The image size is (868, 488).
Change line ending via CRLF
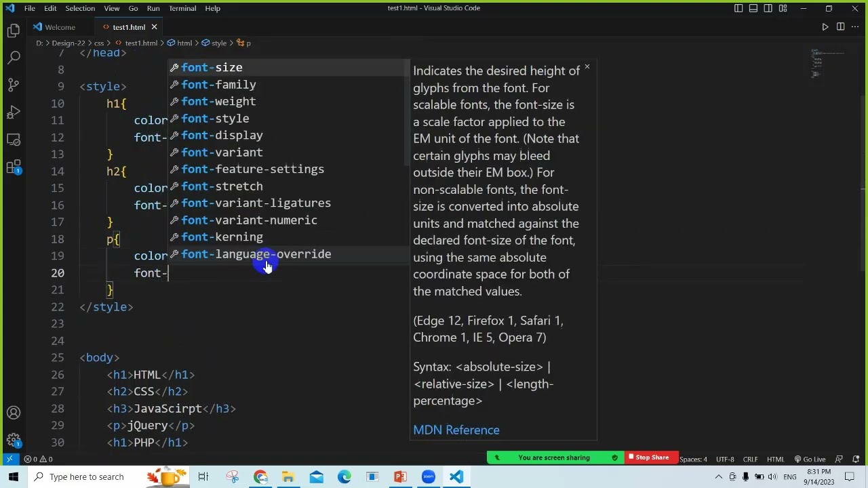pos(750,459)
